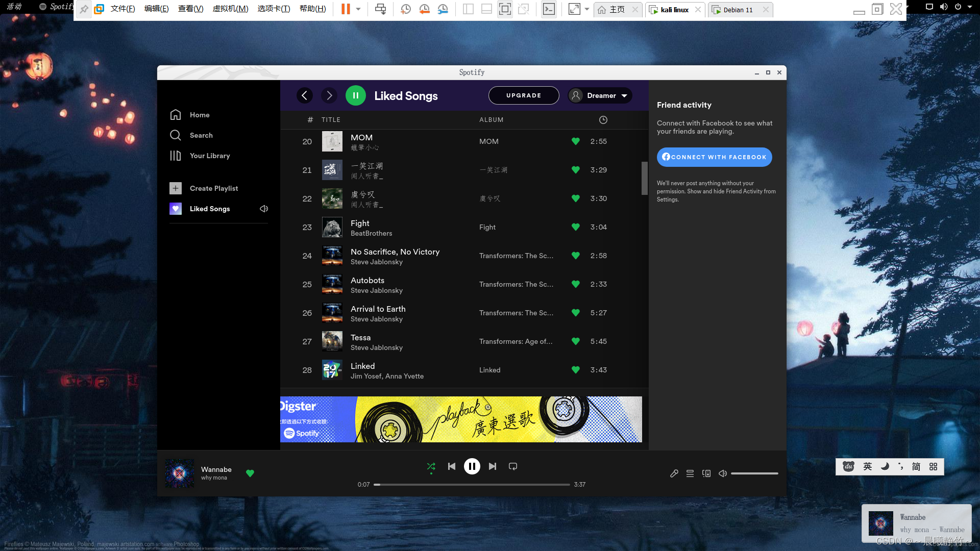Seek in the Wannabe progress bar
Image resolution: width=980 pixels, height=551 pixels.
[x=472, y=485]
